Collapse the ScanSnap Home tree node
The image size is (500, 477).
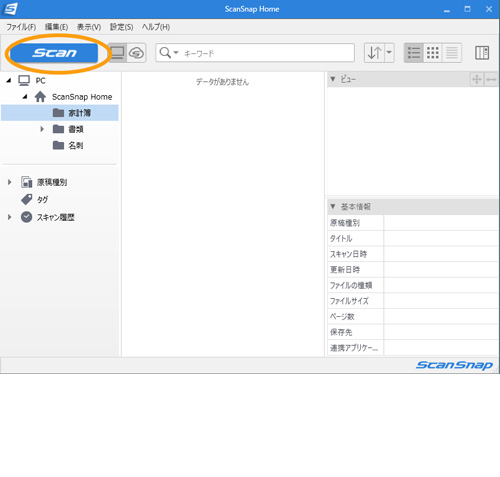(x=25, y=97)
